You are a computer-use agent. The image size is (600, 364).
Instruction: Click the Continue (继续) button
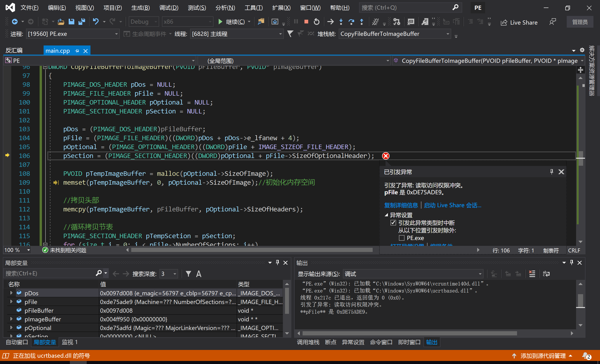click(231, 22)
